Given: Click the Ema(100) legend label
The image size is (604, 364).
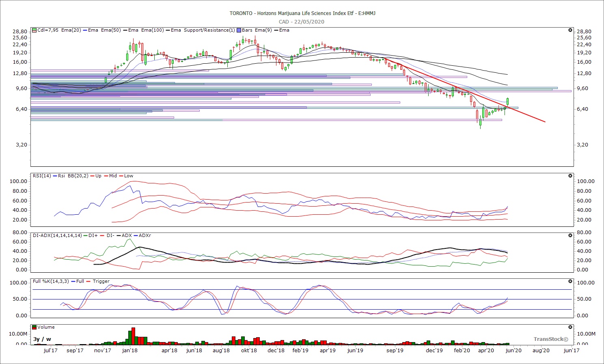Looking at the screenshot, I should click(x=152, y=30).
